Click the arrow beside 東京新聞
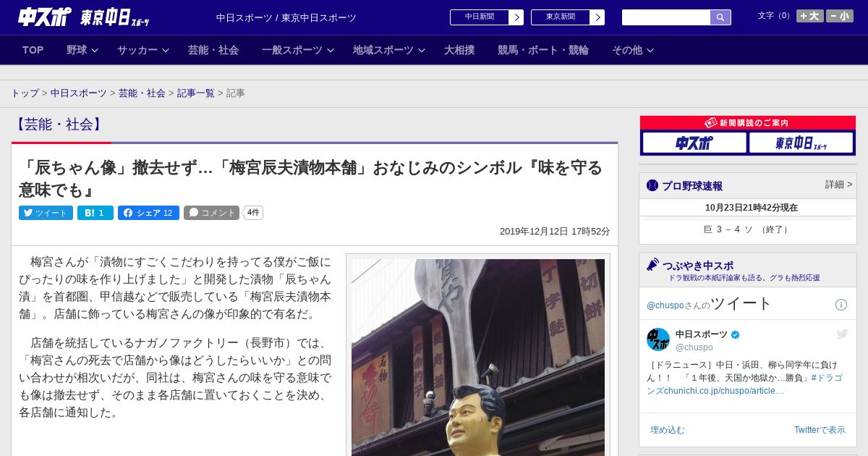Viewport: 868px width, 456px height. [x=597, y=17]
